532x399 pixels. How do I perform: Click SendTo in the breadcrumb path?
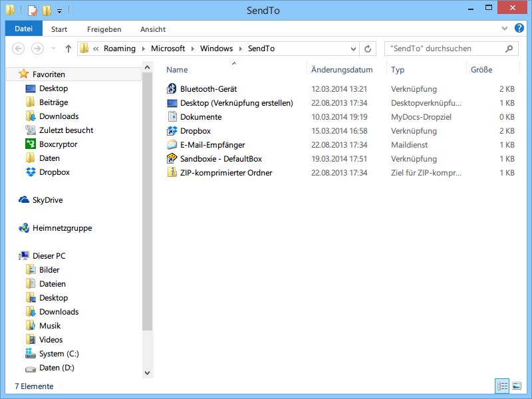[x=261, y=49]
